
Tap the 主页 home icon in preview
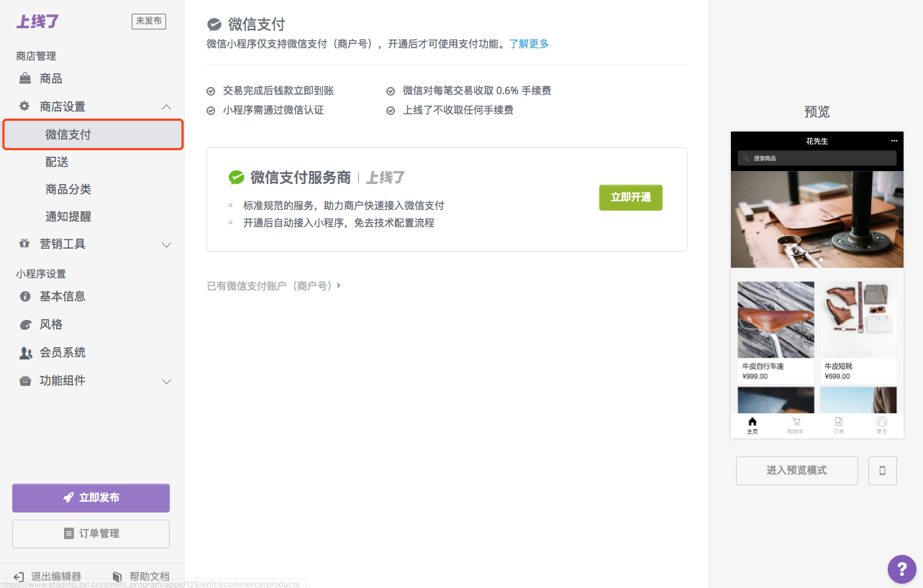click(753, 422)
